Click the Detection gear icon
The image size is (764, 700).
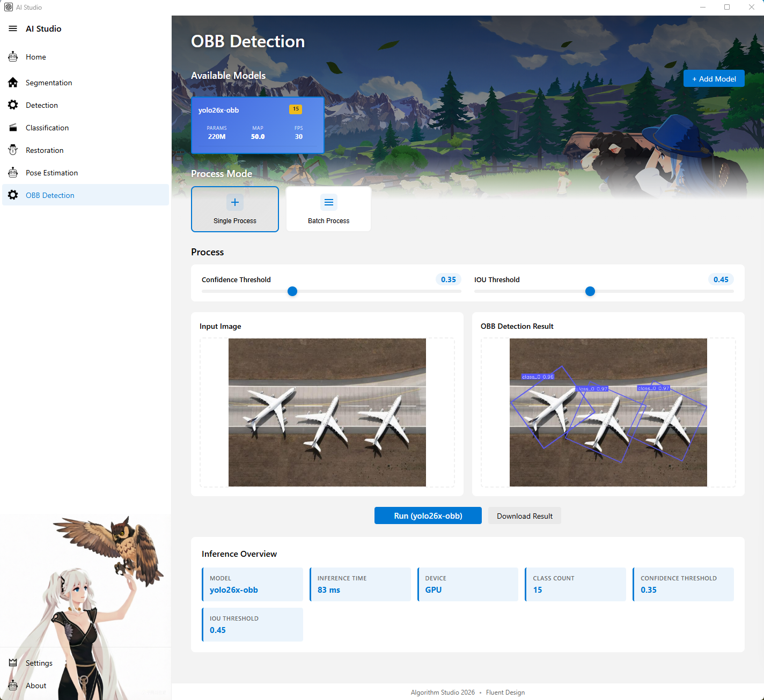(13, 105)
